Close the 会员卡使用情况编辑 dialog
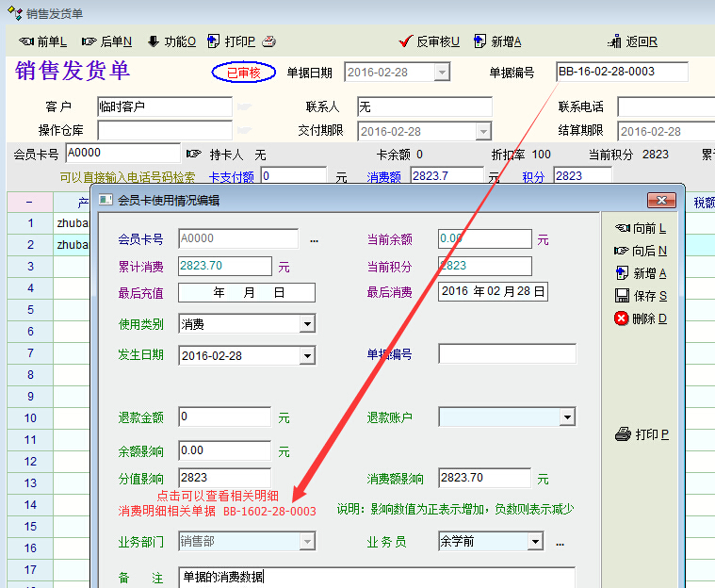Image resolution: width=715 pixels, height=588 pixels. point(663,200)
